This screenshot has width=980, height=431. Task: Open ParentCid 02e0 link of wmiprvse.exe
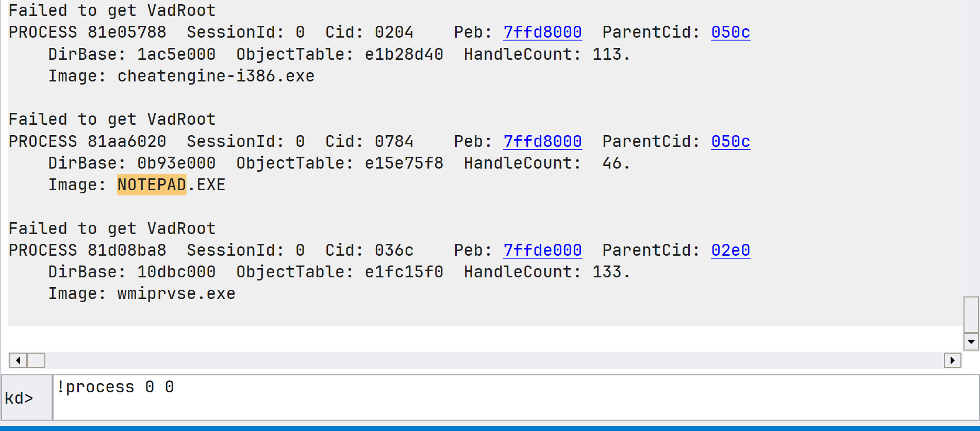(730, 250)
